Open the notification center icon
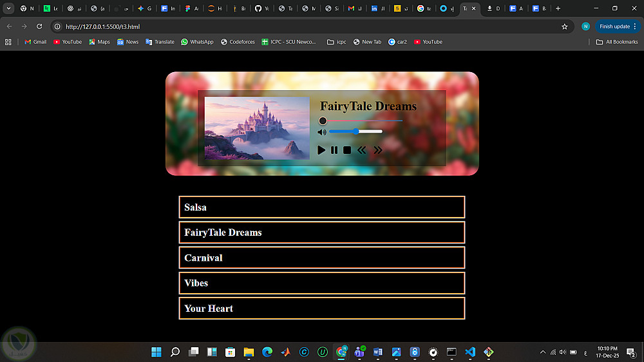Viewport: 644px width, 362px height. click(631, 352)
